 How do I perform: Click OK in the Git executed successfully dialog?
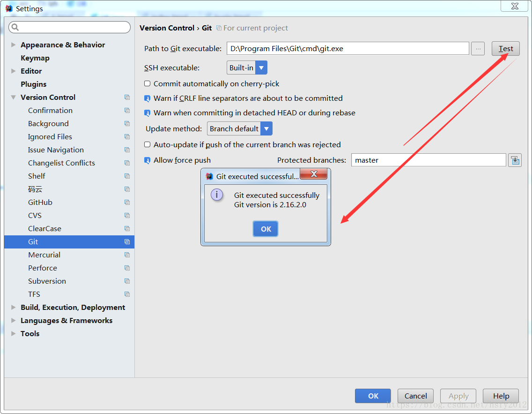pyautogui.click(x=266, y=229)
